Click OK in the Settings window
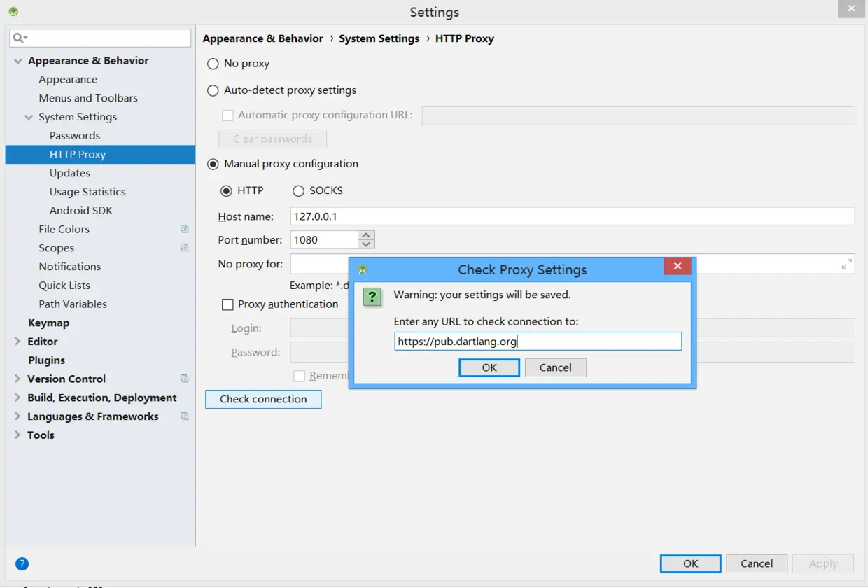The width and height of the screenshot is (868, 588). coord(691,563)
